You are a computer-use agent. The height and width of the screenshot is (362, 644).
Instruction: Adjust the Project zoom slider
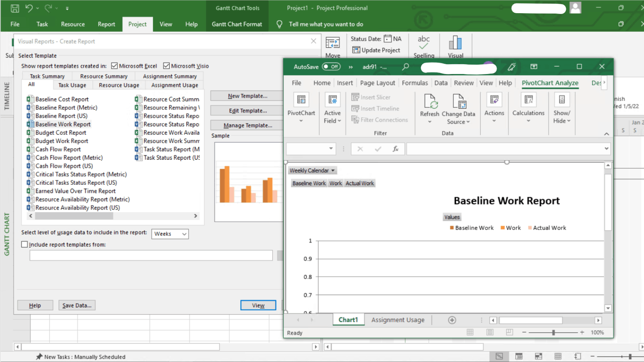[x=630, y=356]
